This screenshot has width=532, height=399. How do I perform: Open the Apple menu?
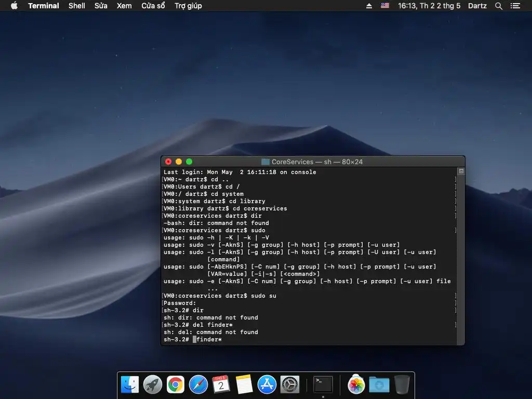tap(14, 6)
